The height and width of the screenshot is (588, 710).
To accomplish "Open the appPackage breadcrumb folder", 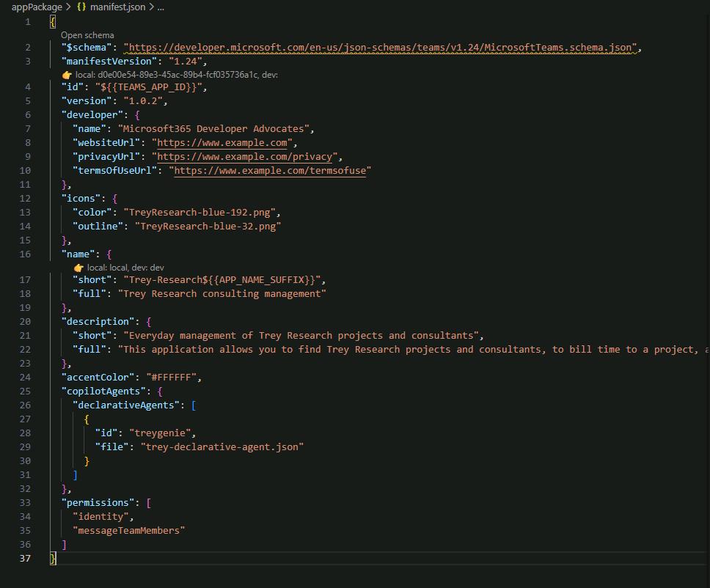I will [x=37, y=7].
